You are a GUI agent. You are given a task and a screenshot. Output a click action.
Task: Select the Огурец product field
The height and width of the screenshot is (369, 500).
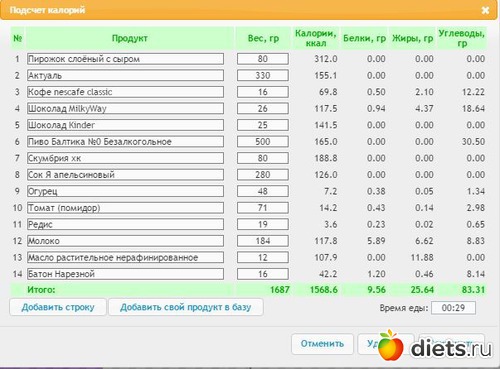125,191
